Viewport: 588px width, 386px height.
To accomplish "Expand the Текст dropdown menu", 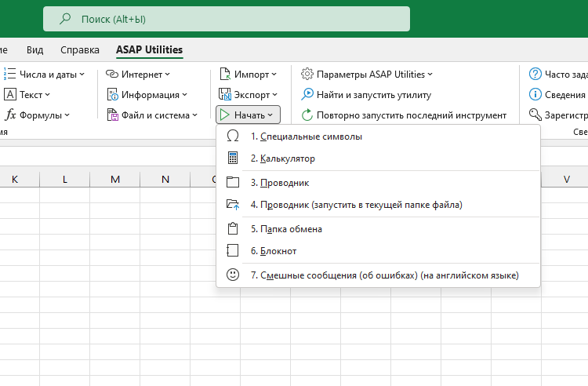I will coord(47,94).
